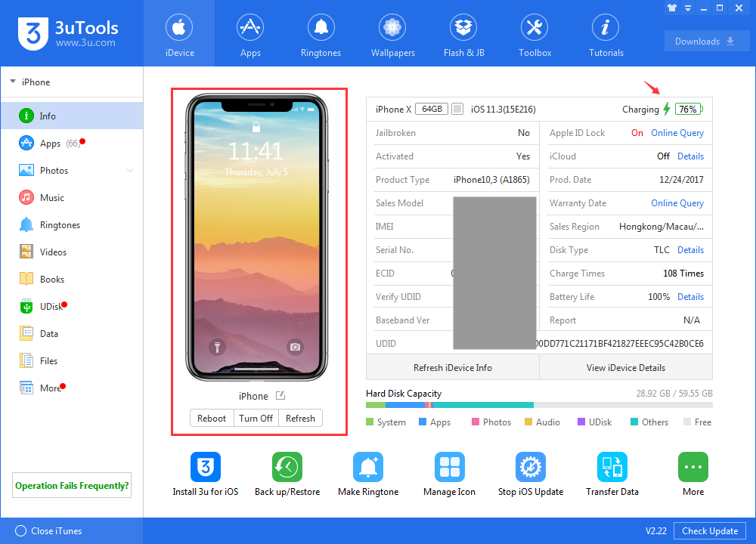Click the Audio legend swatch
756x544 pixels.
528,422
